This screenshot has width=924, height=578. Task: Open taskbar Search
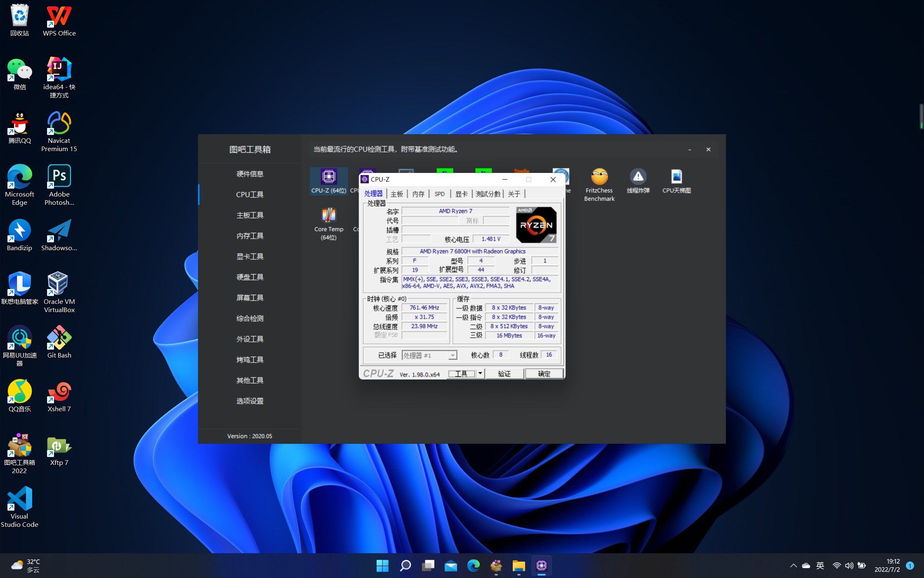pyautogui.click(x=405, y=566)
